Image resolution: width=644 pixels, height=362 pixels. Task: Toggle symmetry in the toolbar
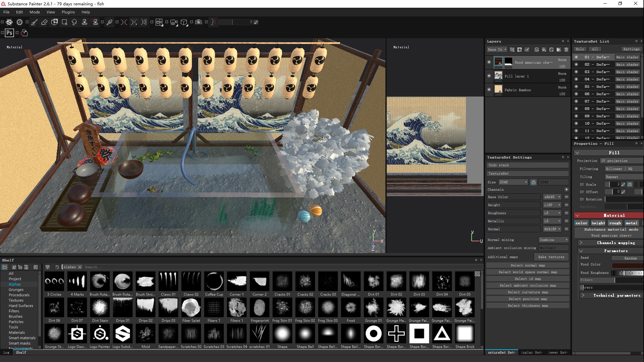(x=124, y=22)
